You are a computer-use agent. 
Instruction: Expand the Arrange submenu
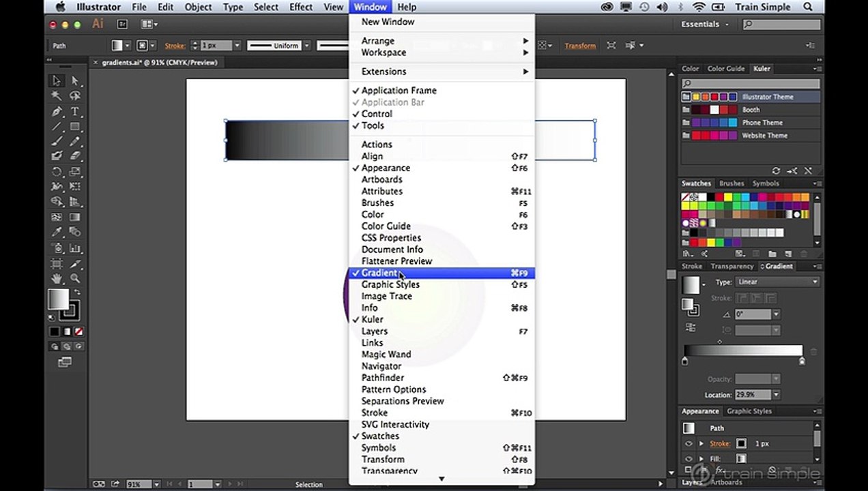(442, 41)
